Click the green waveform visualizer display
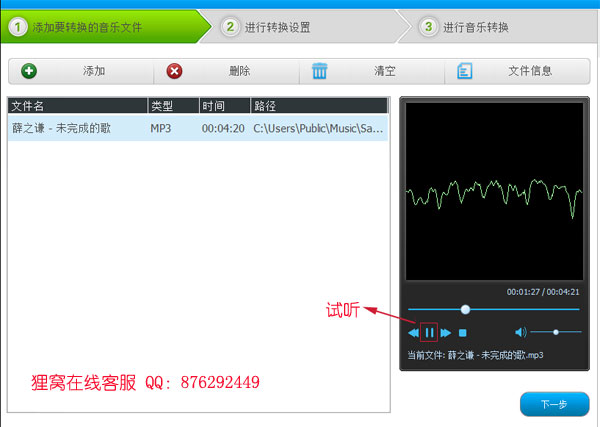The image size is (600, 427). click(x=494, y=191)
